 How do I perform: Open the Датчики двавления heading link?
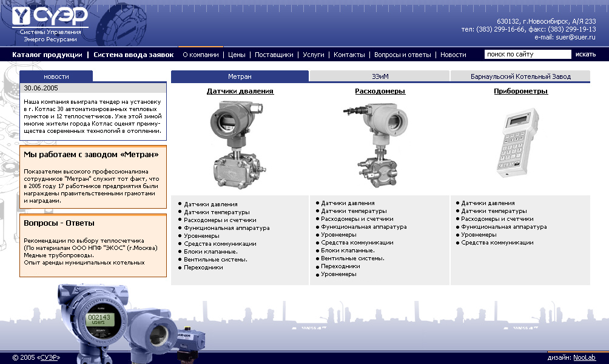[x=240, y=91]
